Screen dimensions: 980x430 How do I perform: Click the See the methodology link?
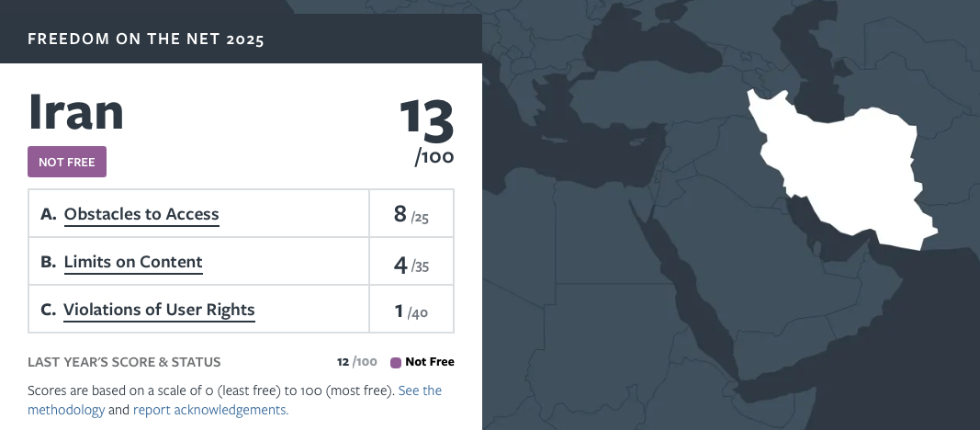point(420,390)
